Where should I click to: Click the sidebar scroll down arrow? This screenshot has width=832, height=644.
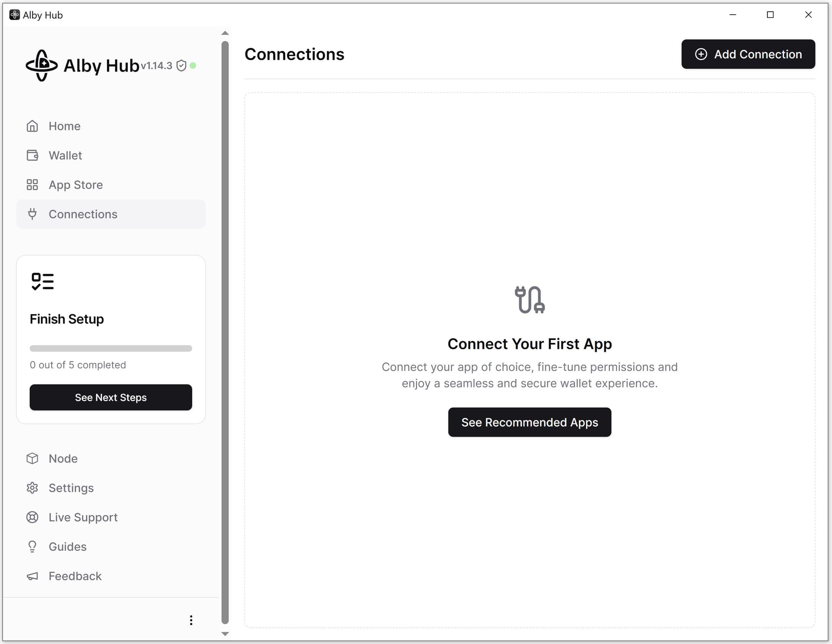tap(225, 634)
